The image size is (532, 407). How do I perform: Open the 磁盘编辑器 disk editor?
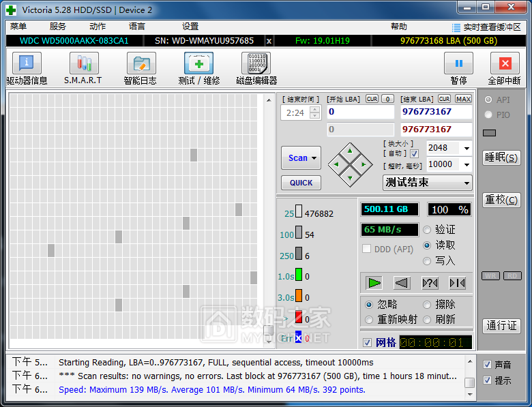point(256,63)
